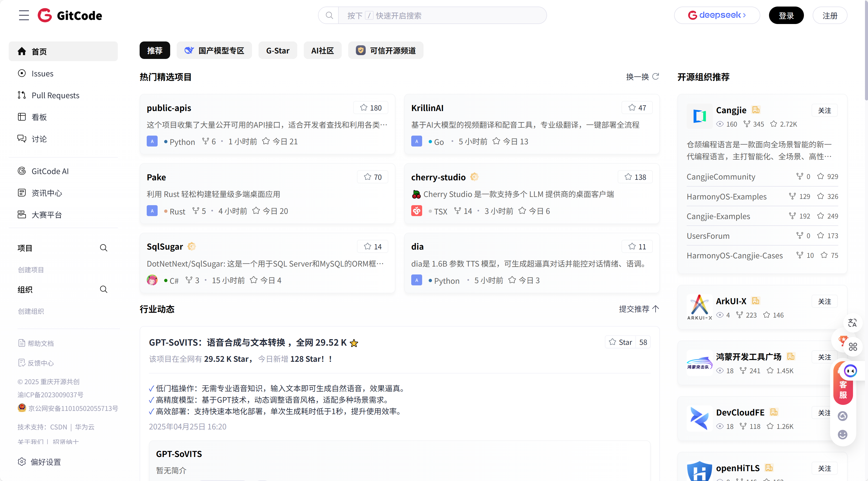Follow Cangjie organization with 关注
The height and width of the screenshot is (481, 868).
click(824, 110)
